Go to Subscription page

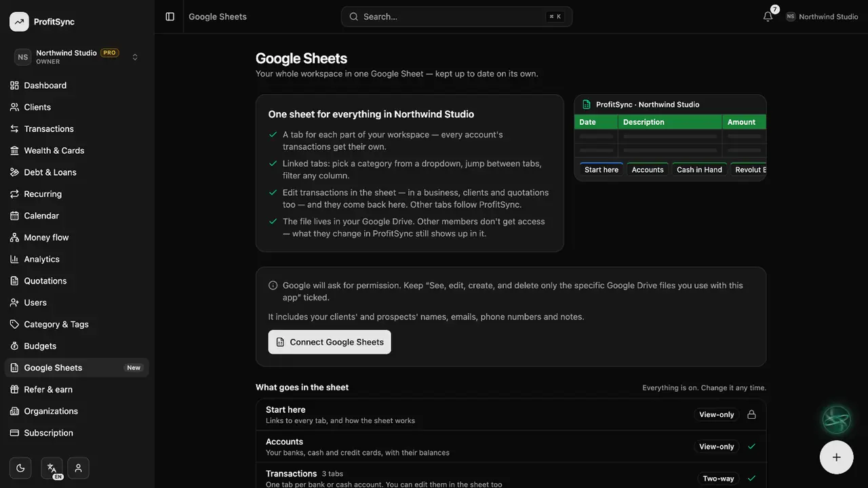coord(77,432)
